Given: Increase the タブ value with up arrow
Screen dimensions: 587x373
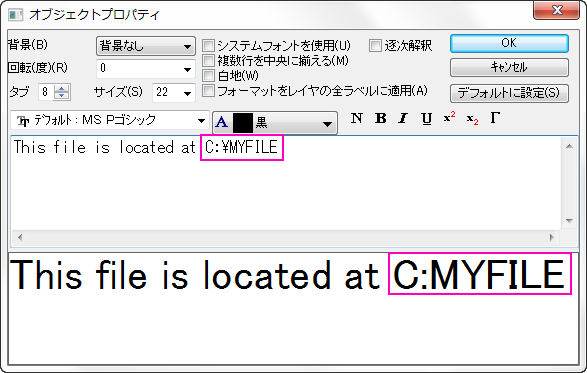Looking at the screenshot, I should coord(61,89).
